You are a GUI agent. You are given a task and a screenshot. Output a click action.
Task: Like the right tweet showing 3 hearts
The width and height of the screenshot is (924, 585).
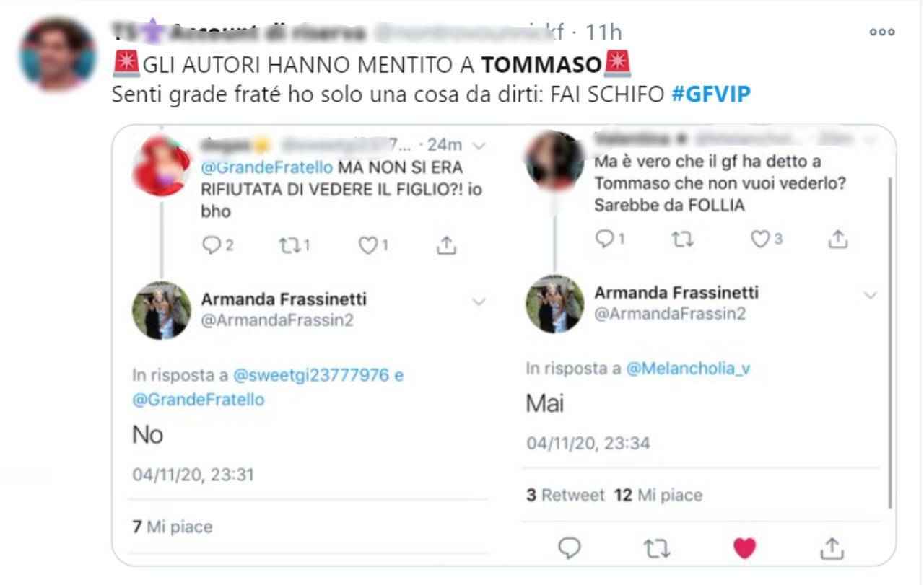[x=759, y=239]
